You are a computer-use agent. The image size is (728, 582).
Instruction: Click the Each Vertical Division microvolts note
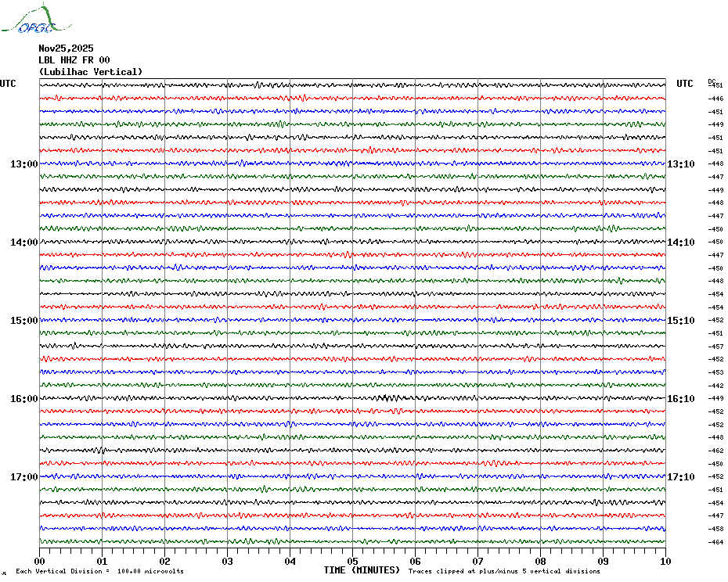click(100, 571)
